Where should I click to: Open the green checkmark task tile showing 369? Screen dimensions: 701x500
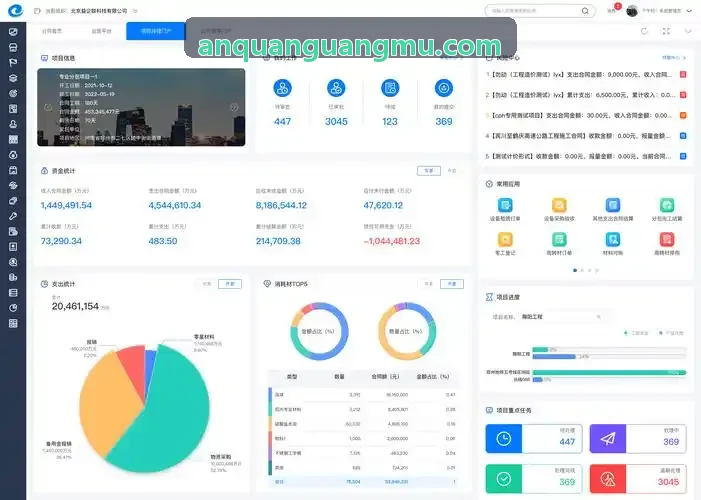click(534, 479)
